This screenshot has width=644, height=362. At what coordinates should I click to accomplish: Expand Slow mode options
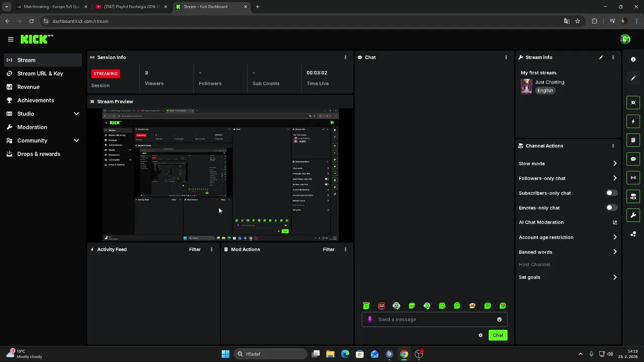tap(615, 163)
